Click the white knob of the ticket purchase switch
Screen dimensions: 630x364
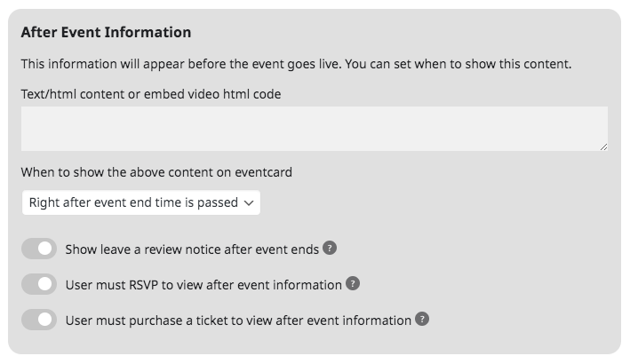44,320
